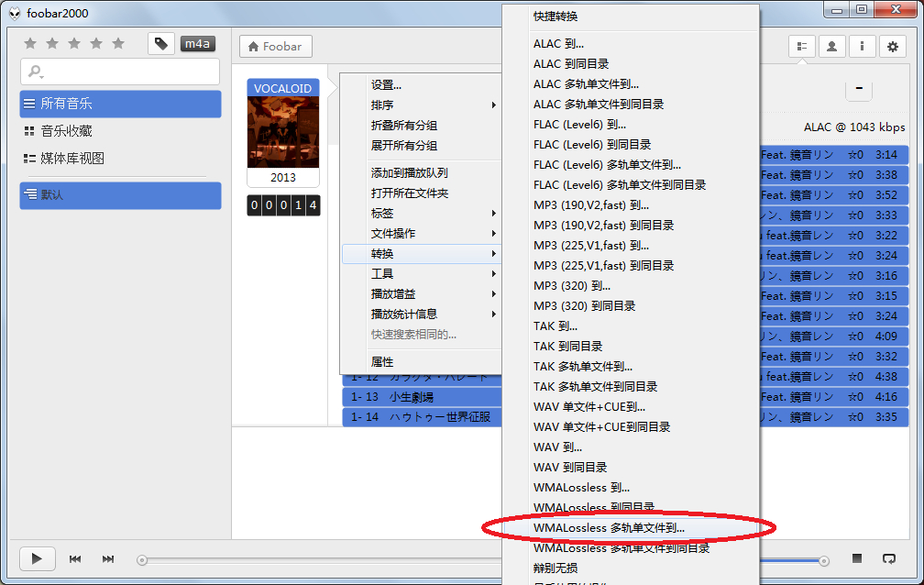Choose 辩别无损 menu entry
Image resolution: width=924 pixels, height=585 pixels.
pos(631,568)
